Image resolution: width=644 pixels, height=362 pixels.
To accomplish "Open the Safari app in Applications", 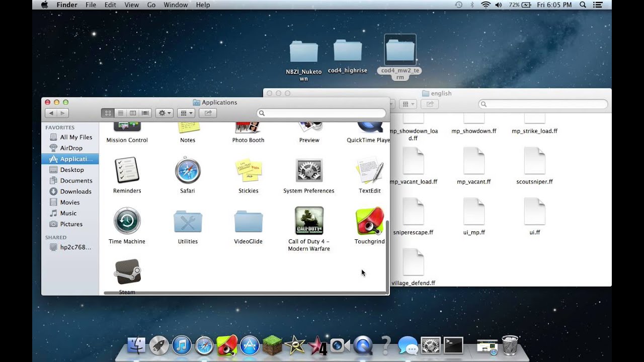I will pyautogui.click(x=188, y=170).
